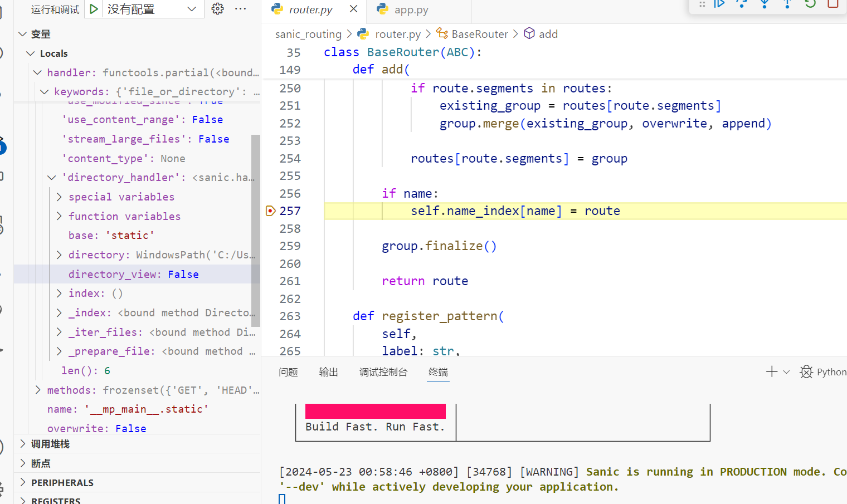Select the Python debug terminal entry

(823, 372)
